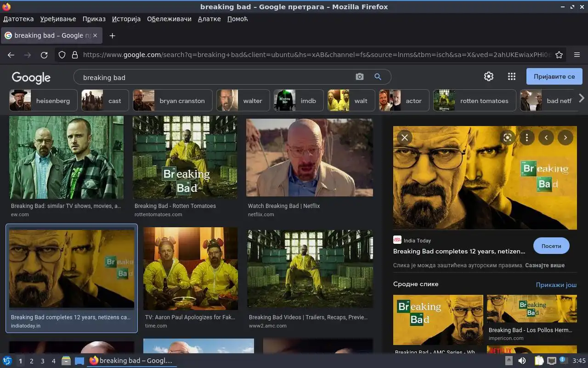
Task: Open the large preview image in the side panel
Action: pyautogui.click(x=485, y=178)
